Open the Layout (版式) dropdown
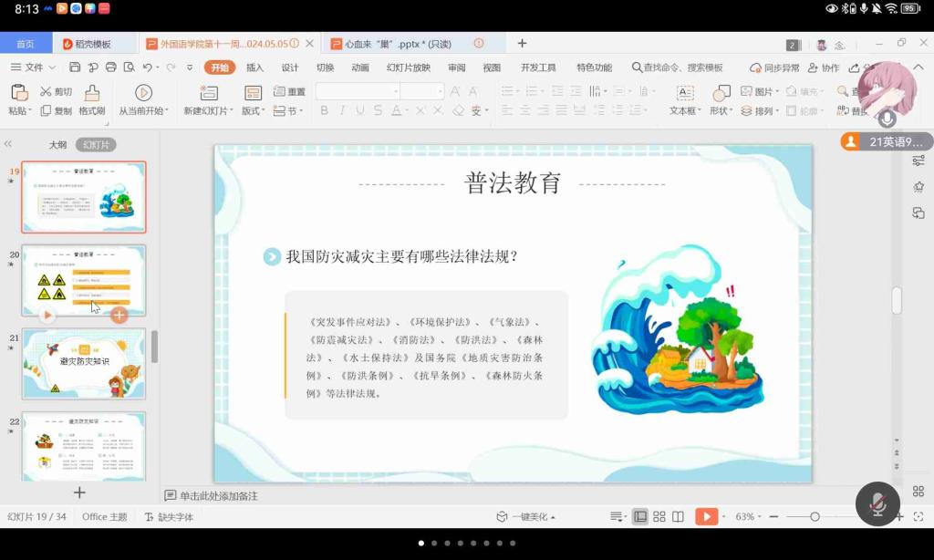The height and width of the screenshot is (560, 934). tap(254, 111)
